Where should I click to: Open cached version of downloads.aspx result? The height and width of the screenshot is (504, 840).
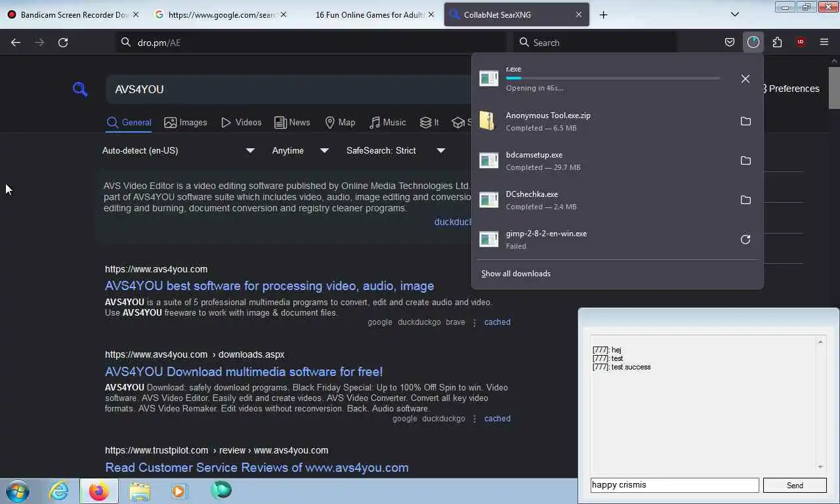click(x=497, y=419)
